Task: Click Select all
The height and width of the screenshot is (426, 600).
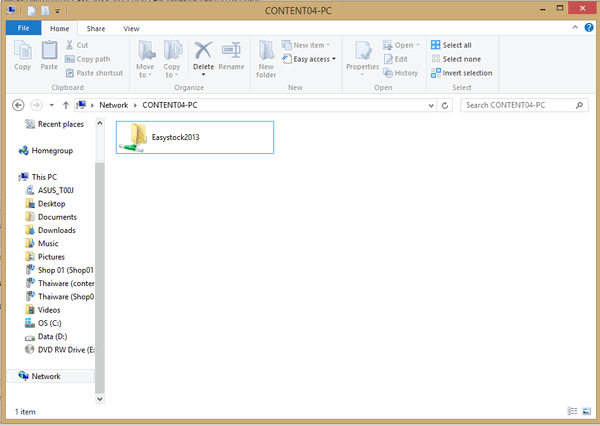Action: point(451,45)
